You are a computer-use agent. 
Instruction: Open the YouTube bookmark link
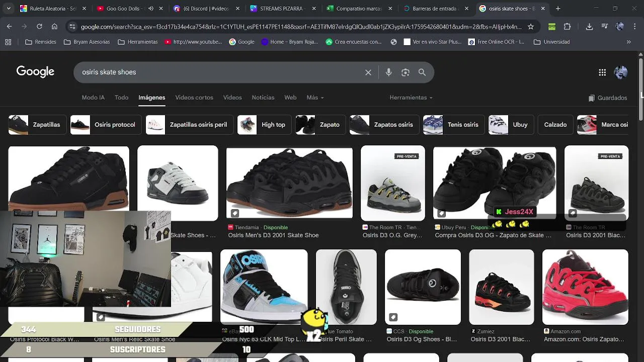193,42
